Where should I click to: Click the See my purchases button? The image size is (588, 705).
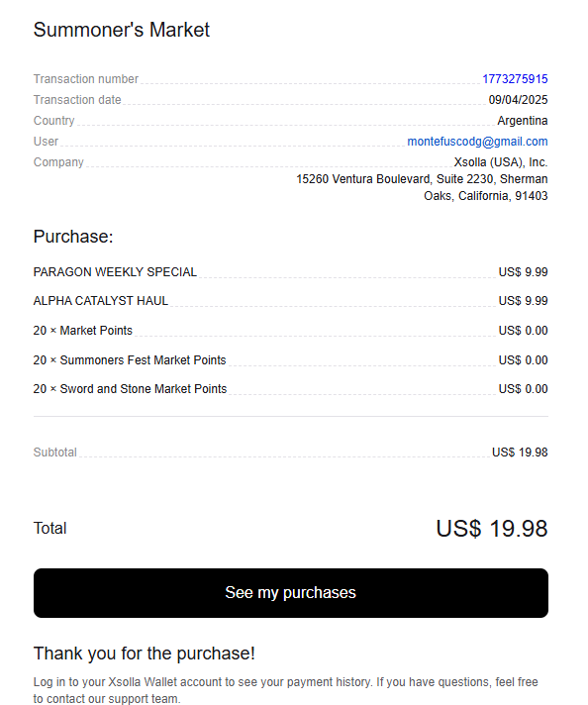click(291, 592)
